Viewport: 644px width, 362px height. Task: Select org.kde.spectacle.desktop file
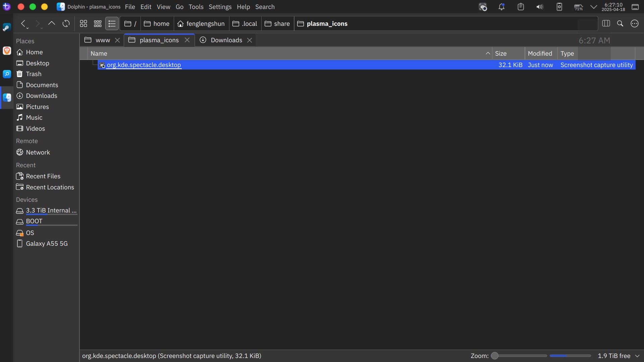point(367,65)
